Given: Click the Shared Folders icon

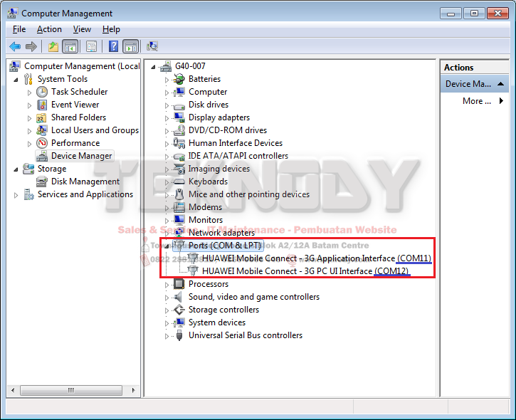Looking at the screenshot, I should (41, 117).
